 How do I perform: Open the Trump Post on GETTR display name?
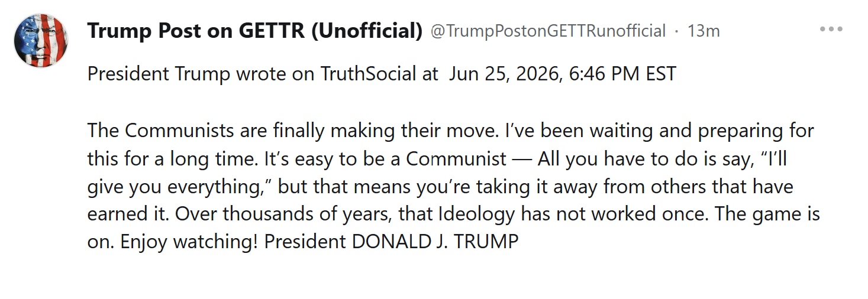coord(255,31)
